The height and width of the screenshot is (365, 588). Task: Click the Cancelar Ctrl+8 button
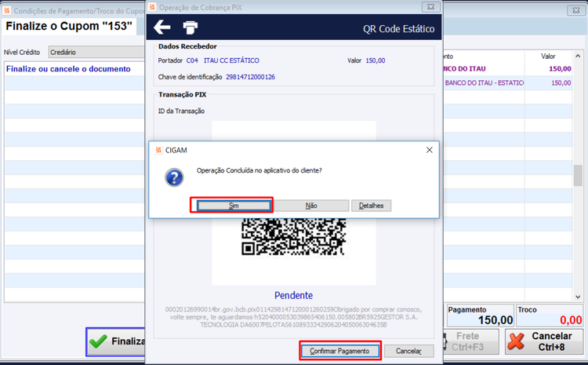click(544, 341)
